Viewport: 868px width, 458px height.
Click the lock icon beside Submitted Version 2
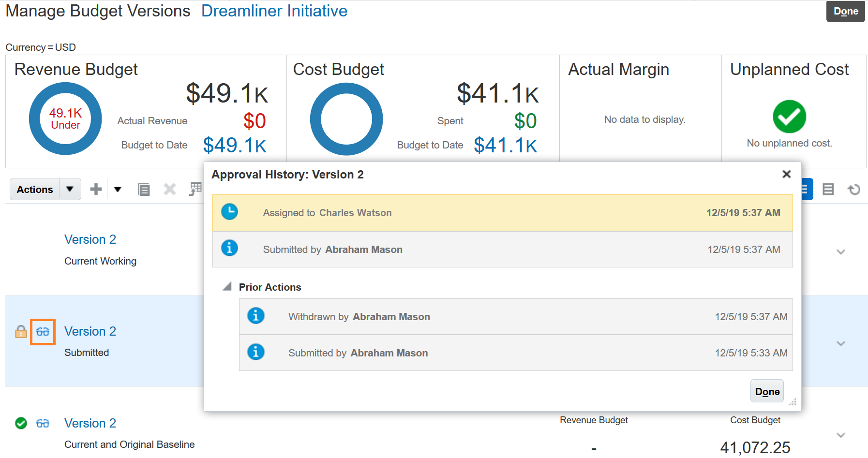tap(21, 332)
